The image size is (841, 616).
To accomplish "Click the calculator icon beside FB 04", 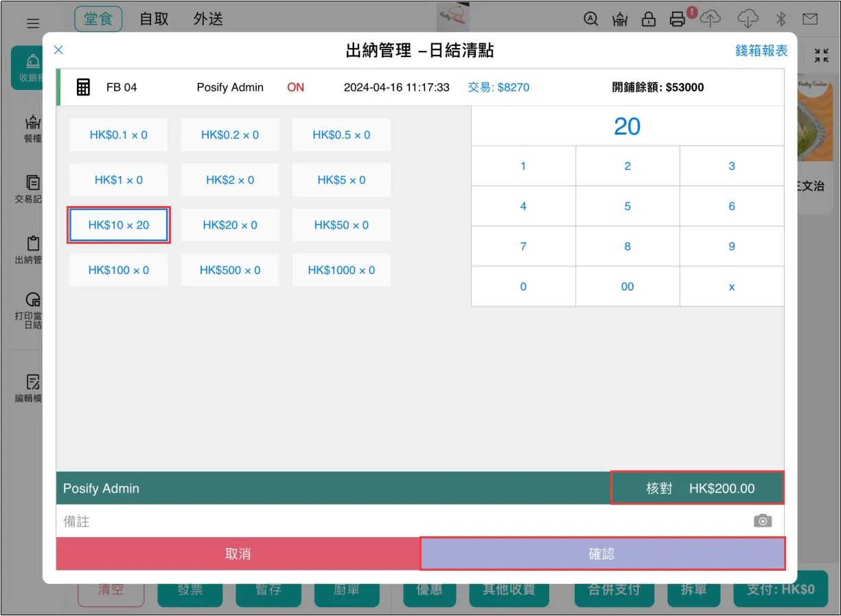I will (83, 87).
